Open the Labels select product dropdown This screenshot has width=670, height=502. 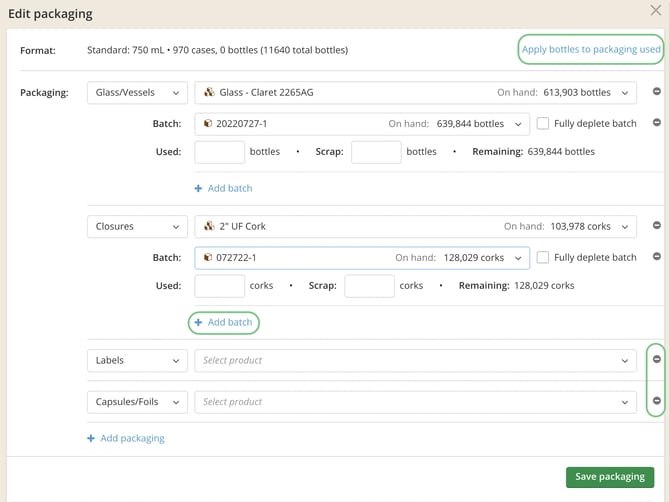[415, 360]
